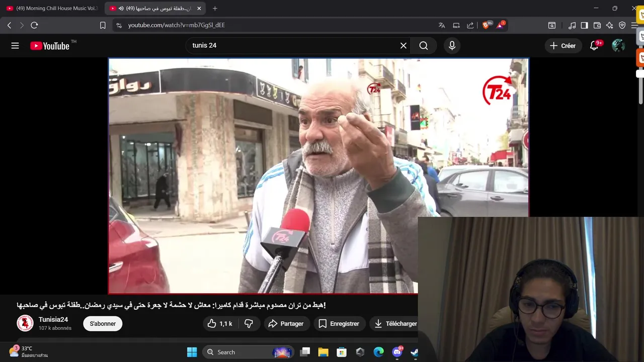This screenshot has width=644, height=362.
Task: Go forward with the browser forward arrow
Action: point(22,25)
